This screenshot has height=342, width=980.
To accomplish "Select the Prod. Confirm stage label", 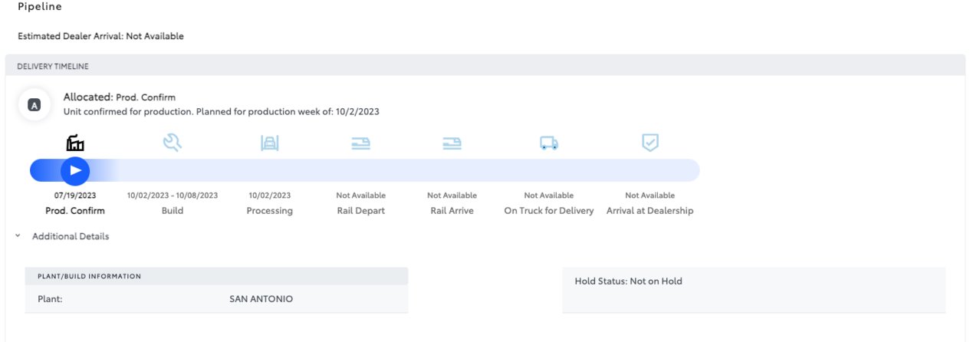I will [x=75, y=210].
